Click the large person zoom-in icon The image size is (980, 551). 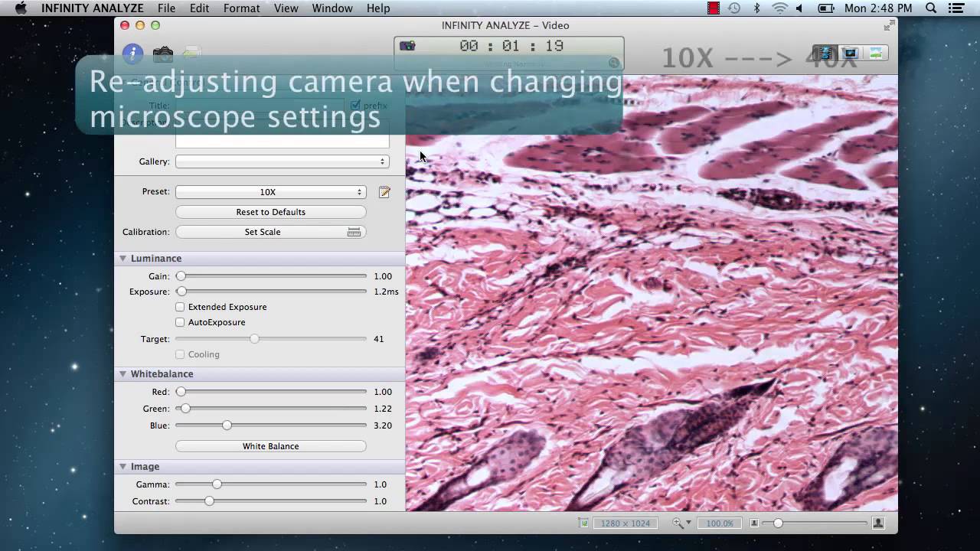[878, 523]
